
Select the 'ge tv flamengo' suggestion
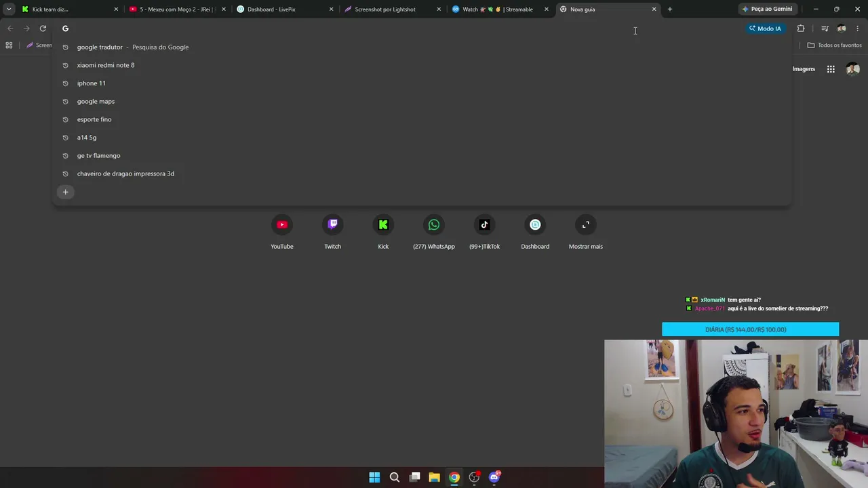point(422,155)
